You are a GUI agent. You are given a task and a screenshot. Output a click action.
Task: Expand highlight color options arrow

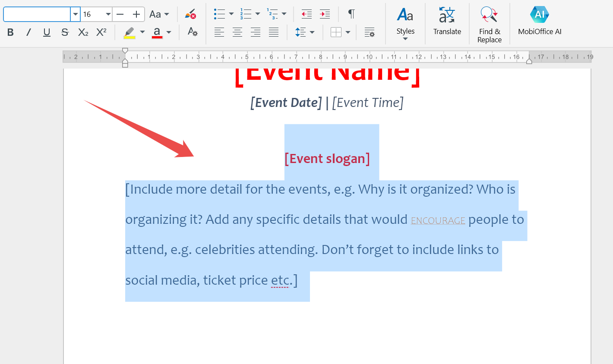point(142,32)
